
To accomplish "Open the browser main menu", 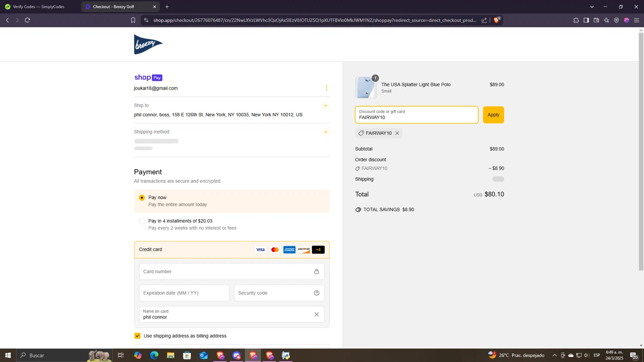I will (x=637, y=20).
